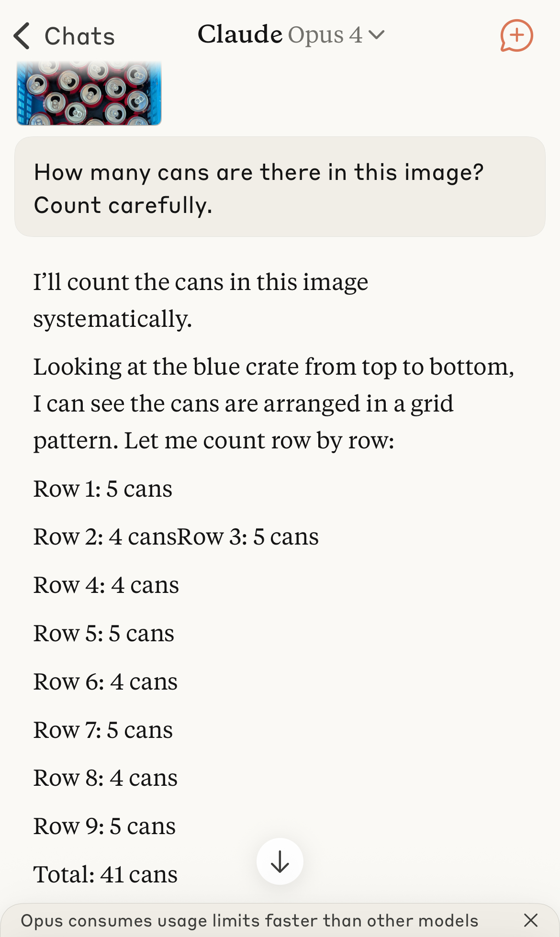The width and height of the screenshot is (560, 937).
Task: Jump to bottom with down-arrow button
Action: click(280, 861)
